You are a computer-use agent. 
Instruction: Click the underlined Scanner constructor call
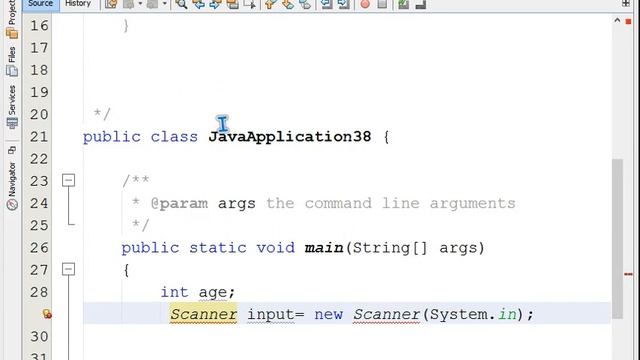pos(386,314)
